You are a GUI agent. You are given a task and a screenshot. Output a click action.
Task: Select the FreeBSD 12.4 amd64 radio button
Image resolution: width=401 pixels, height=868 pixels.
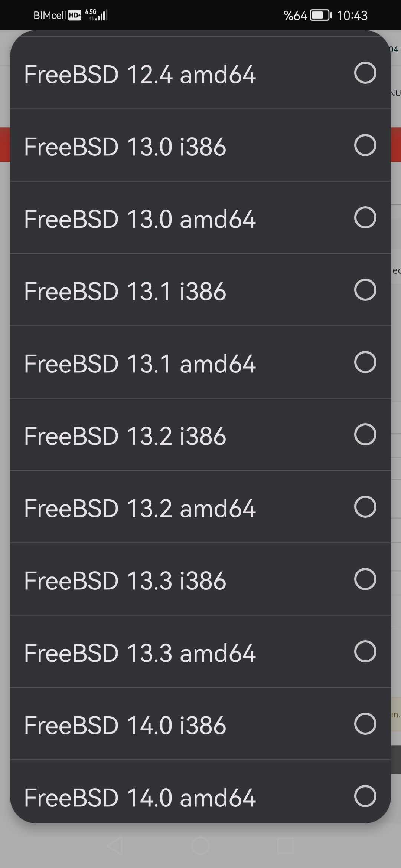365,73
